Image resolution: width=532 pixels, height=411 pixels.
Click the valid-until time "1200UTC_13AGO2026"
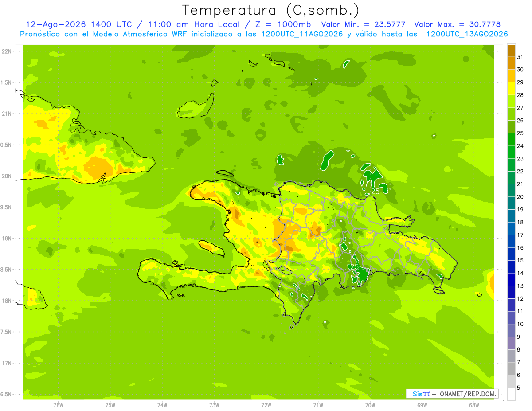pyautogui.click(x=467, y=34)
